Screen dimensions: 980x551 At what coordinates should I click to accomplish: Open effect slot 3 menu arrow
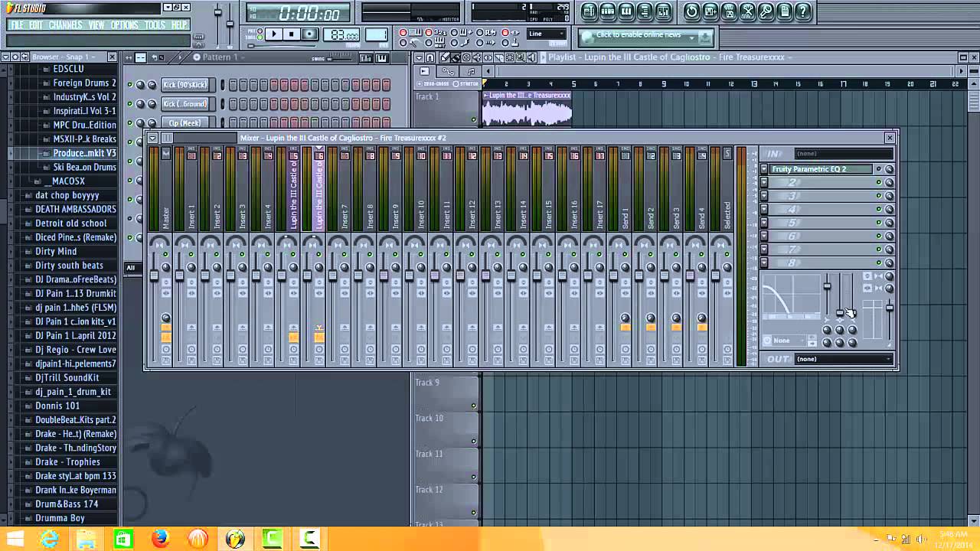(x=764, y=196)
